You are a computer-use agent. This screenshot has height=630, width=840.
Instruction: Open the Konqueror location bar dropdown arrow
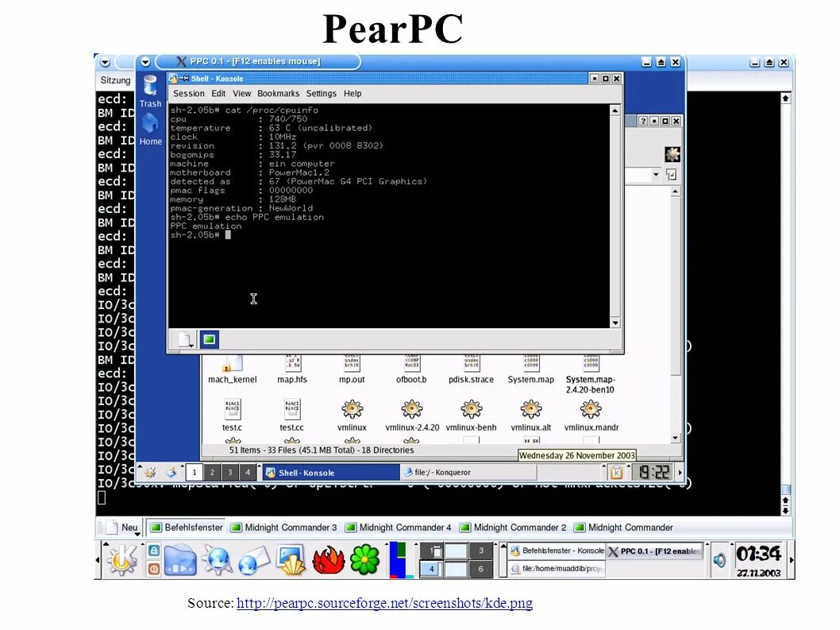point(656,175)
